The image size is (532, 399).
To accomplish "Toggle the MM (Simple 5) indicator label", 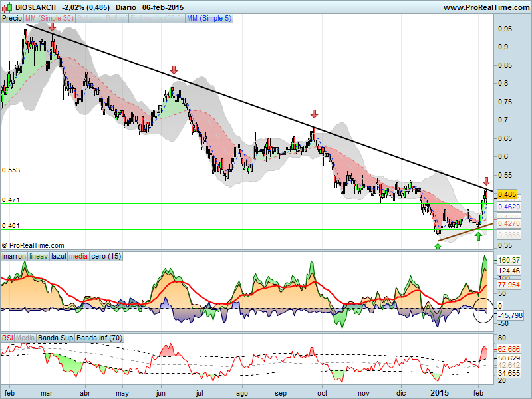I will click(209, 19).
